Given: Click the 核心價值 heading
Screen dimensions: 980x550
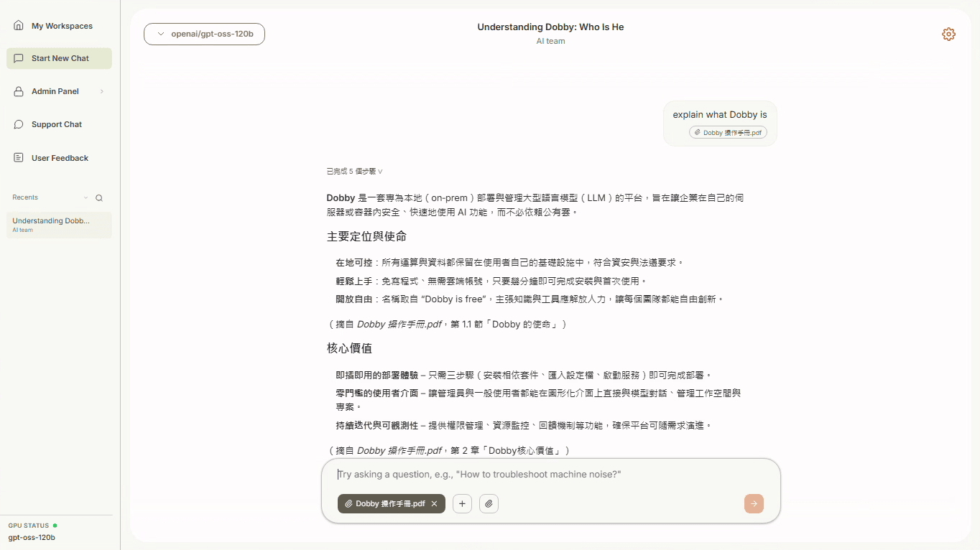Looking at the screenshot, I should coord(349,348).
